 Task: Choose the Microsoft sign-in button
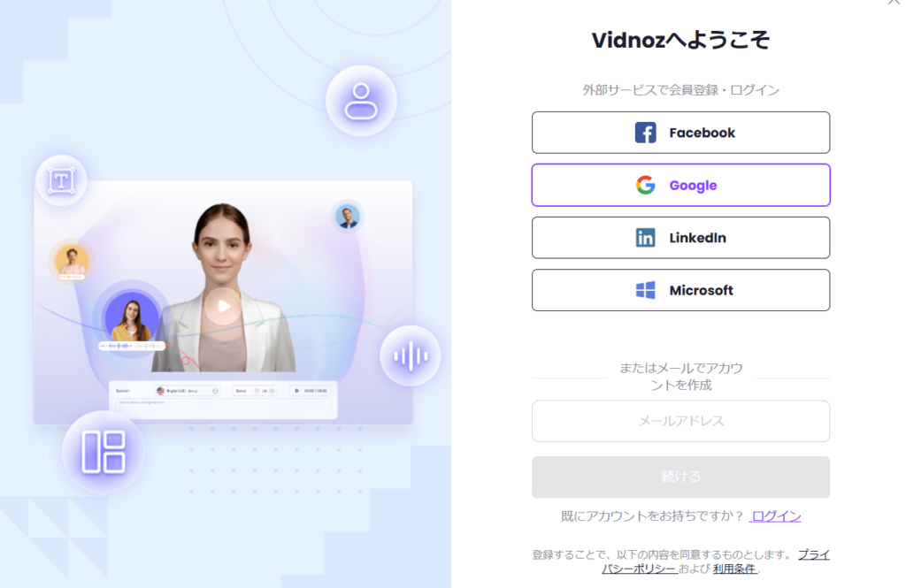pos(680,291)
